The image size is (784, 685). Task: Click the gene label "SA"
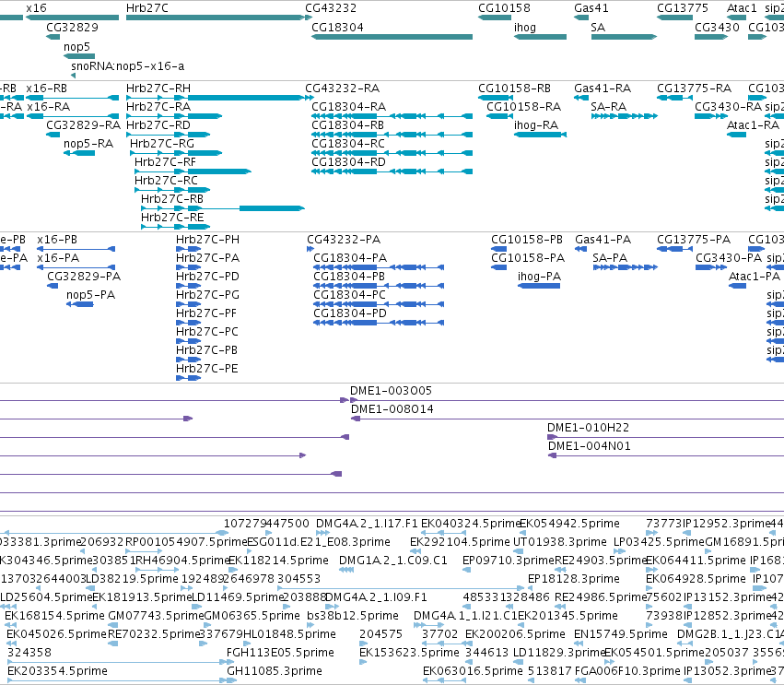pos(598,27)
